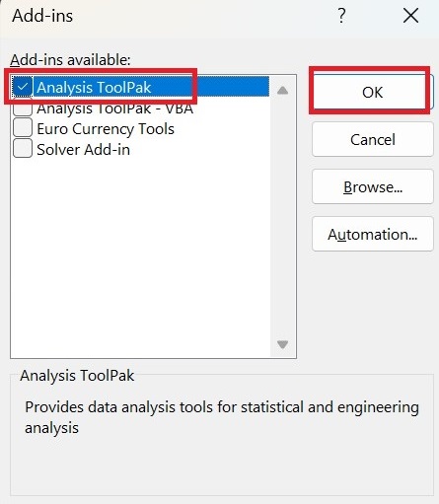This screenshot has width=439, height=504.
Task: Click the list scroll up arrow
Action: tap(282, 90)
